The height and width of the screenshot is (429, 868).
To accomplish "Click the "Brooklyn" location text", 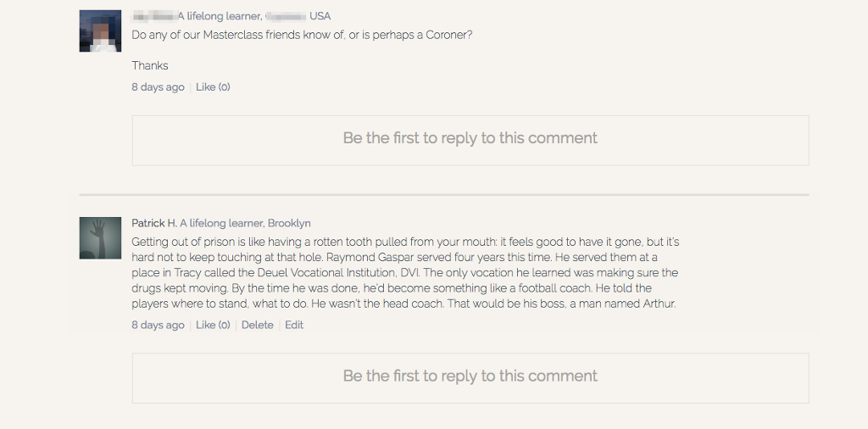I will [289, 223].
